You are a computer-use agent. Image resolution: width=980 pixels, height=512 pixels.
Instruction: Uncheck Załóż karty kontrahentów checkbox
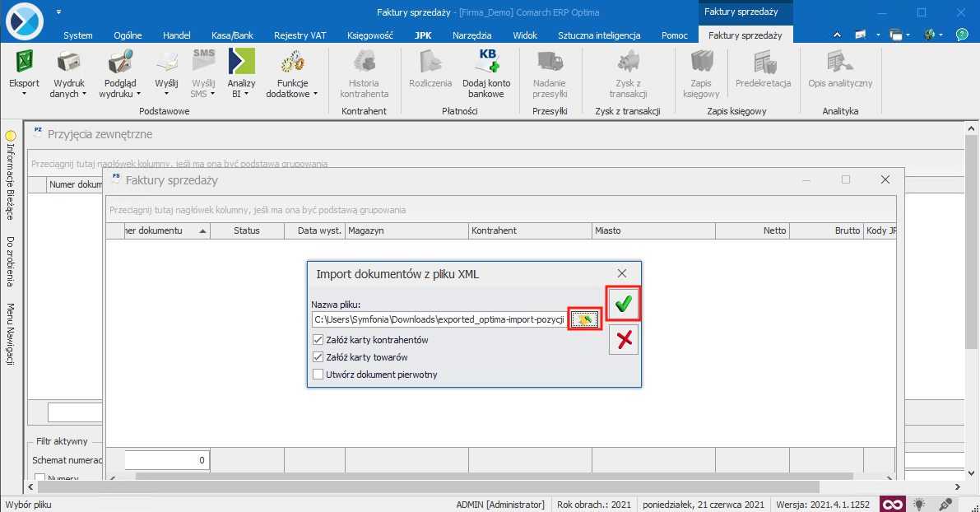click(318, 339)
